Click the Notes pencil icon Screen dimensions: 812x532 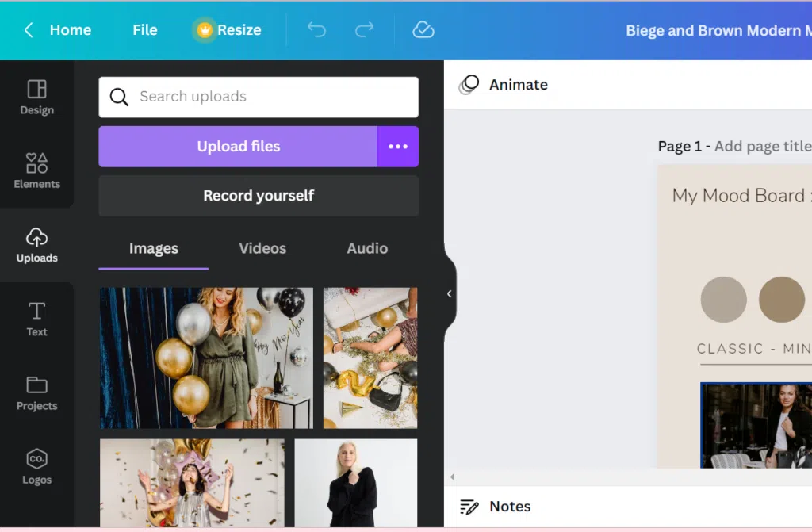click(x=469, y=507)
